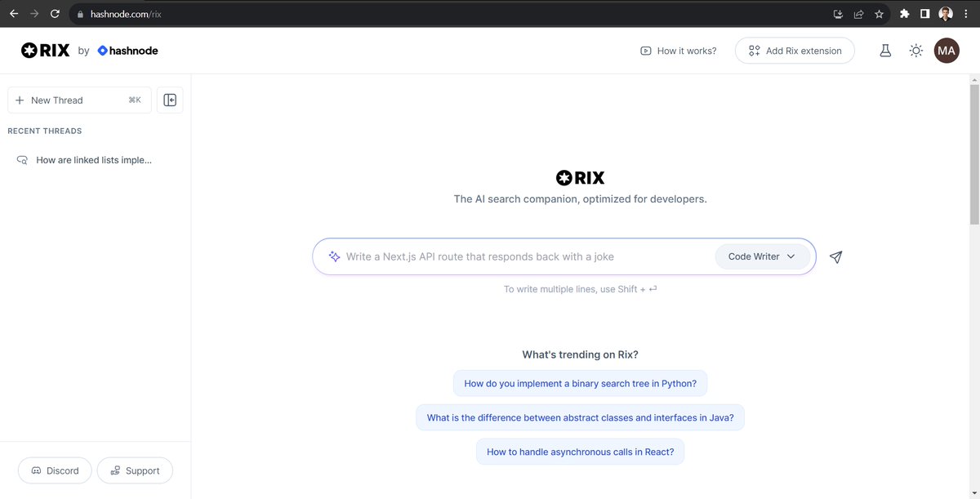Viewport: 980px width, 499px height.
Task: Select the 'How are linked lists imple...' thread
Action: point(93,159)
